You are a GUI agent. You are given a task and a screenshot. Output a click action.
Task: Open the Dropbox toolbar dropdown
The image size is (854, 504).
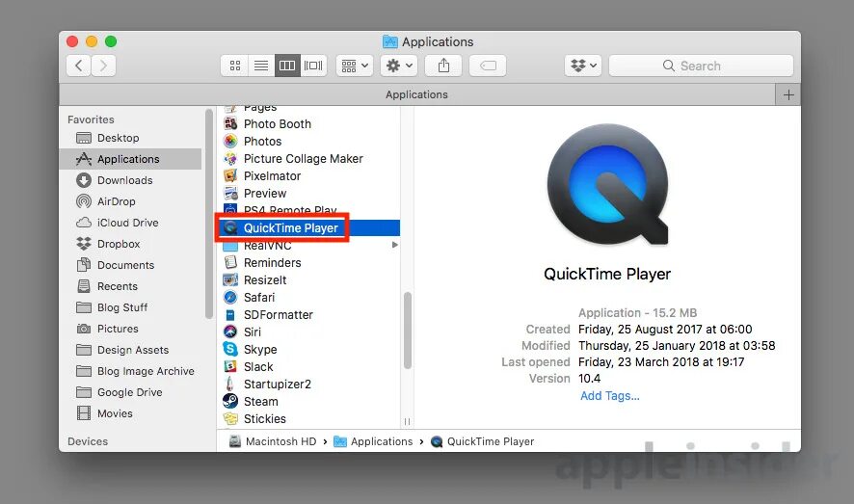[x=583, y=66]
